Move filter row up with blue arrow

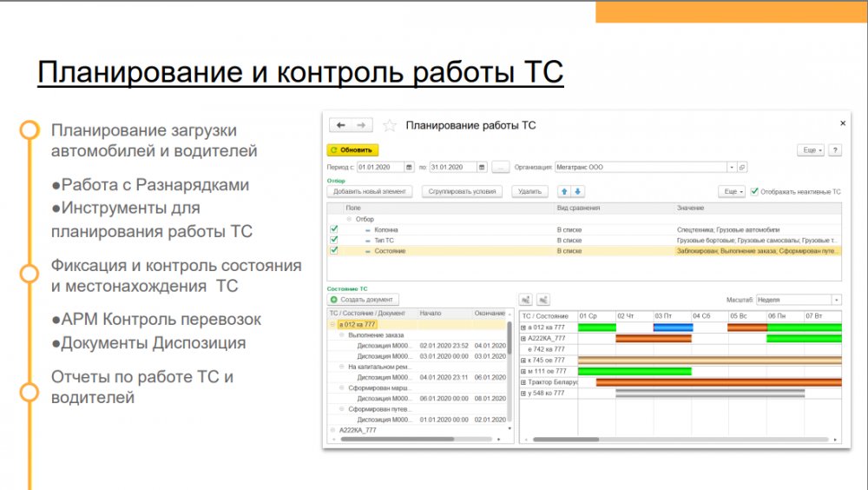click(x=562, y=191)
